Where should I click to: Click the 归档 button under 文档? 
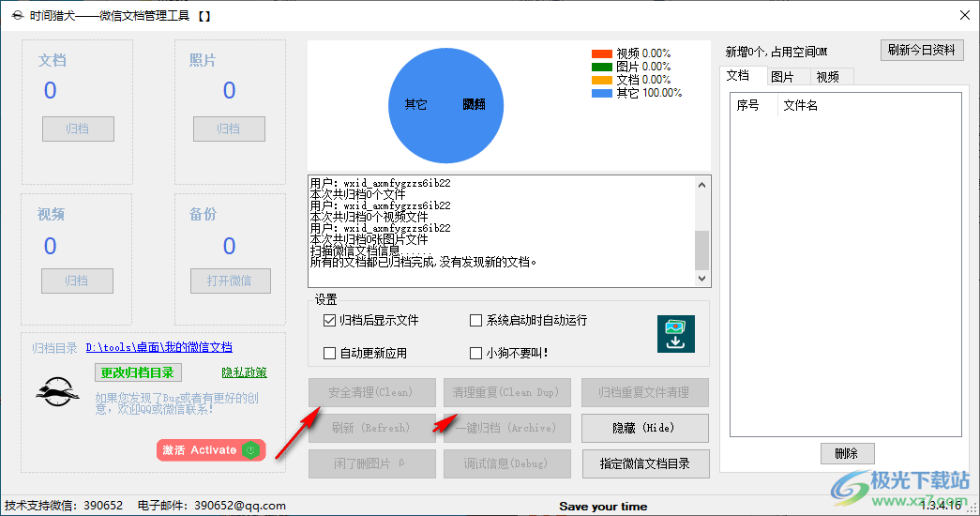[x=78, y=129]
